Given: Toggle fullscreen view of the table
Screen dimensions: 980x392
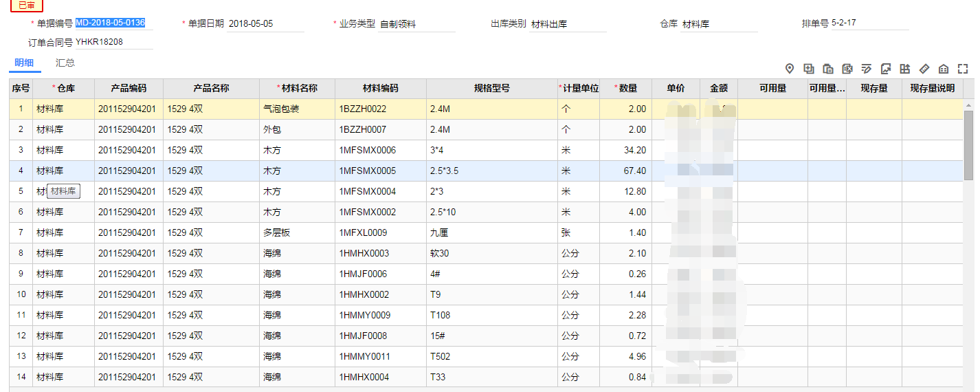Looking at the screenshot, I should [963, 69].
